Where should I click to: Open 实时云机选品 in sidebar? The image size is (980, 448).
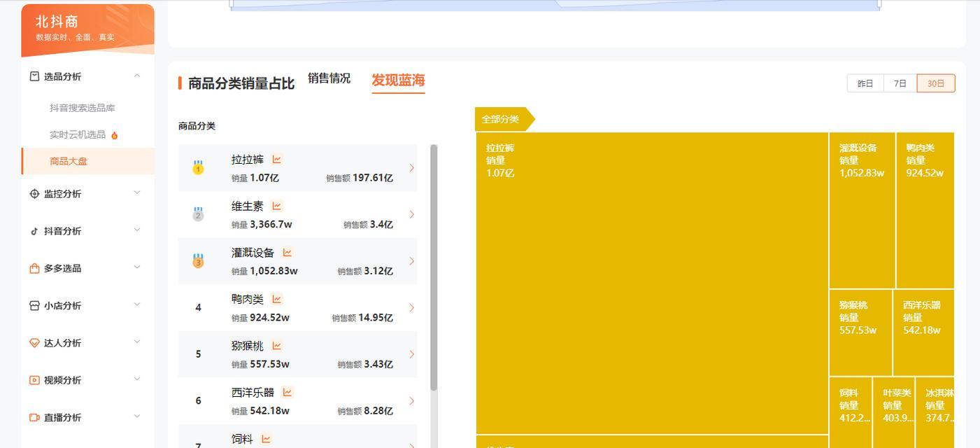point(78,134)
